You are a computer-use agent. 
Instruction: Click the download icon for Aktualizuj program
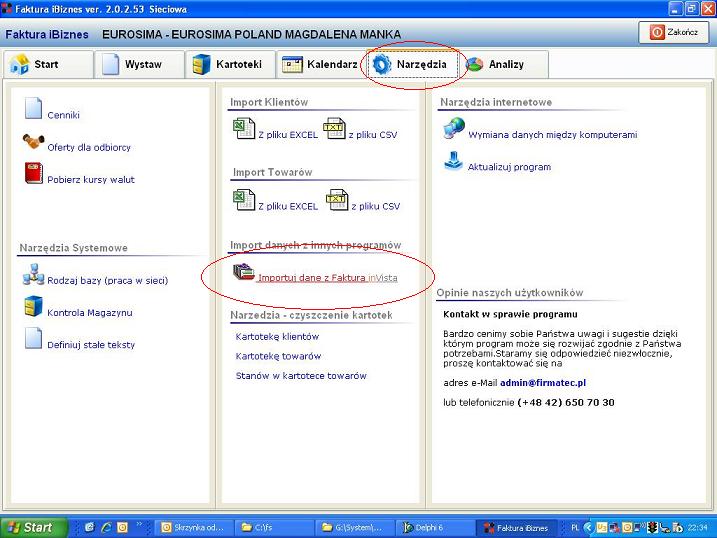click(x=454, y=161)
